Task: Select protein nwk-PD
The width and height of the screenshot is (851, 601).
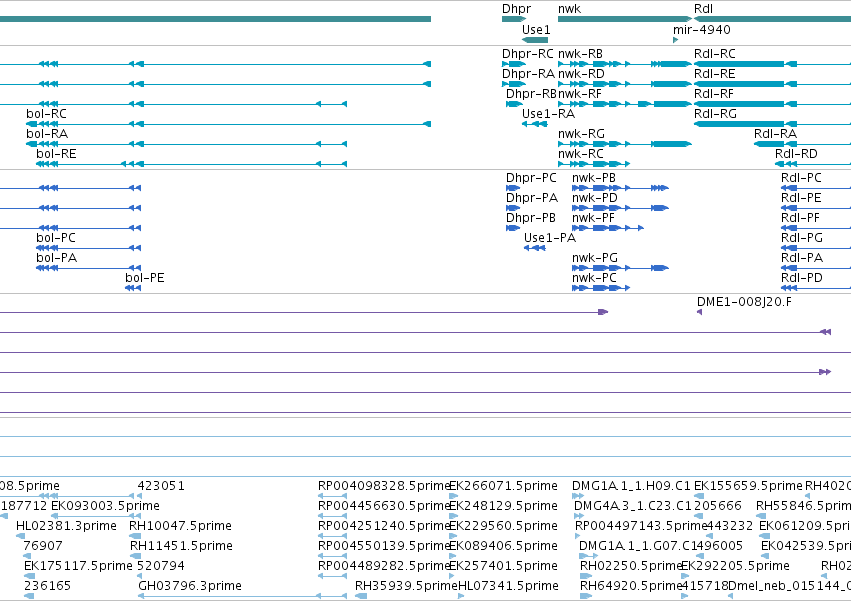Action: (595, 198)
